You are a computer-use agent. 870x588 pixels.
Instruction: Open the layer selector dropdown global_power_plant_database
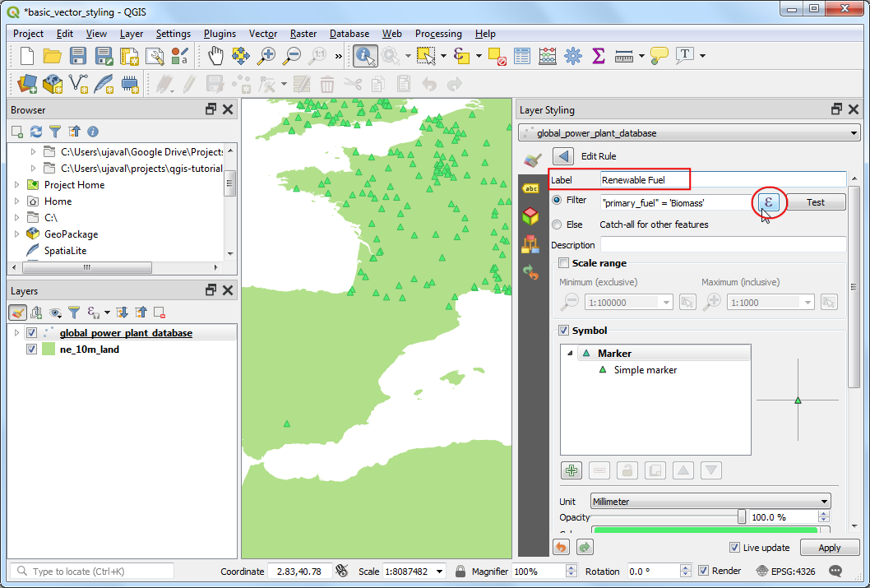tap(689, 133)
